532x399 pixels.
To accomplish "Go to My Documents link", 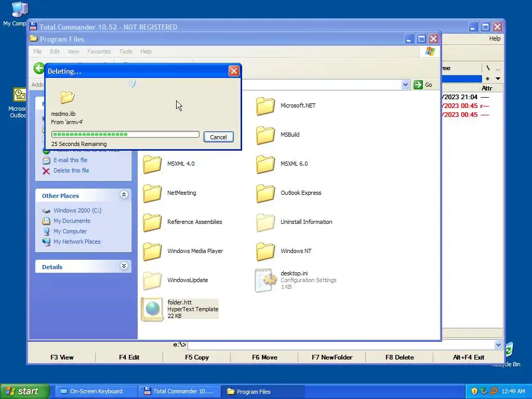I will tap(72, 221).
